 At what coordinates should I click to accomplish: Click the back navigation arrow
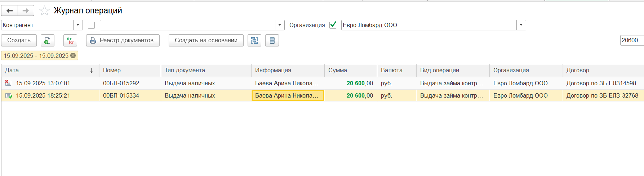(10, 11)
